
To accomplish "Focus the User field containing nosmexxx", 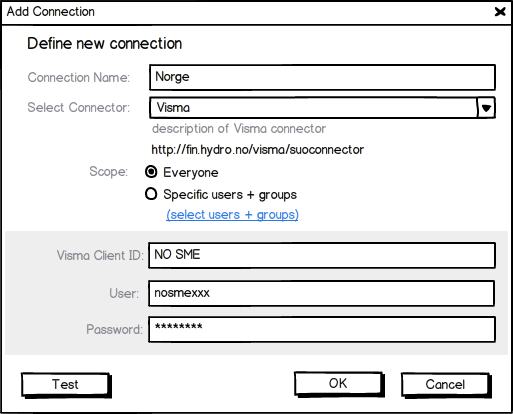I will (x=321, y=293).
